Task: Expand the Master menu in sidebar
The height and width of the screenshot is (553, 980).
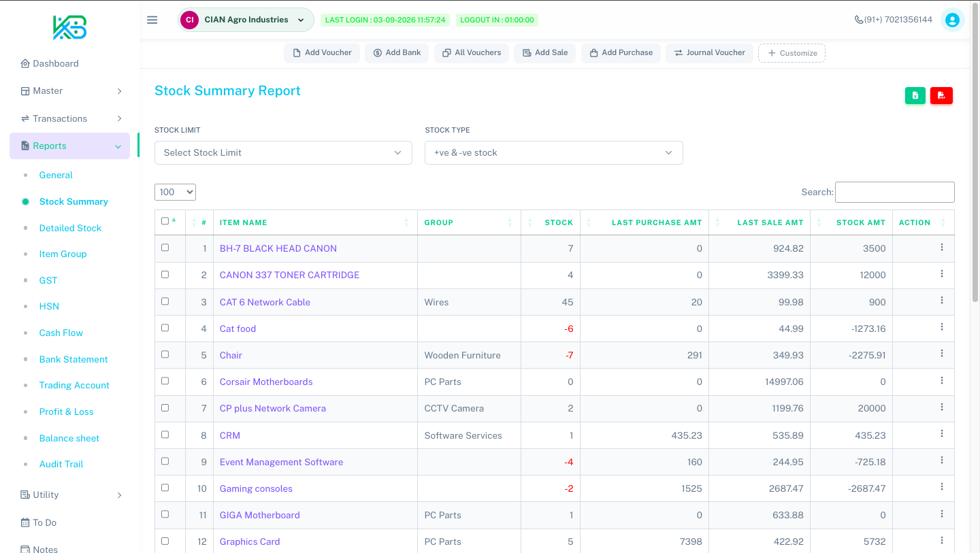Action: tap(70, 90)
